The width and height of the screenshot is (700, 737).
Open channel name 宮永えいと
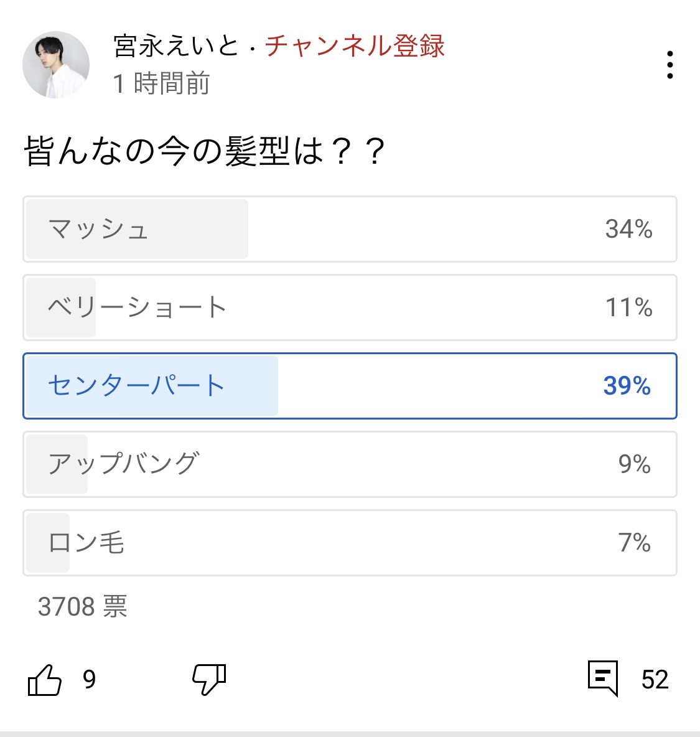pos(176,46)
